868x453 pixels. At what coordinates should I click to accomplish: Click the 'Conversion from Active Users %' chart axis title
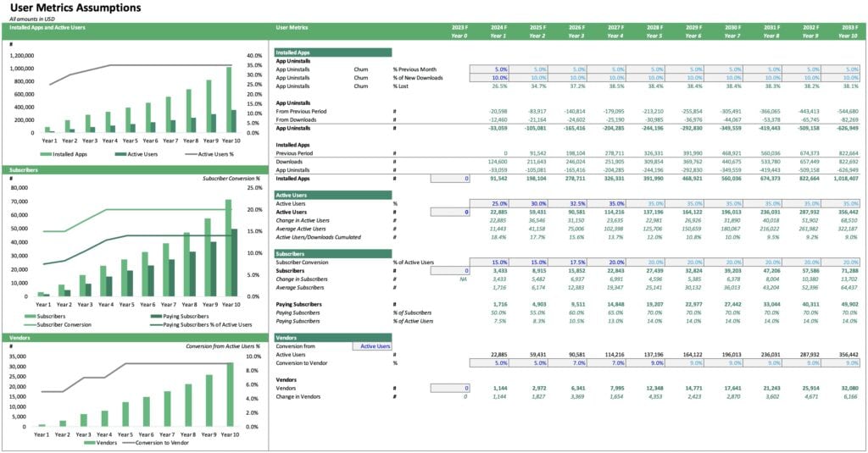223,346
